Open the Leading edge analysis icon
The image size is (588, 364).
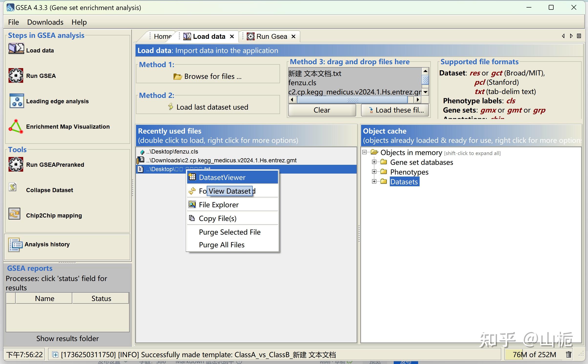click(16, 101)
